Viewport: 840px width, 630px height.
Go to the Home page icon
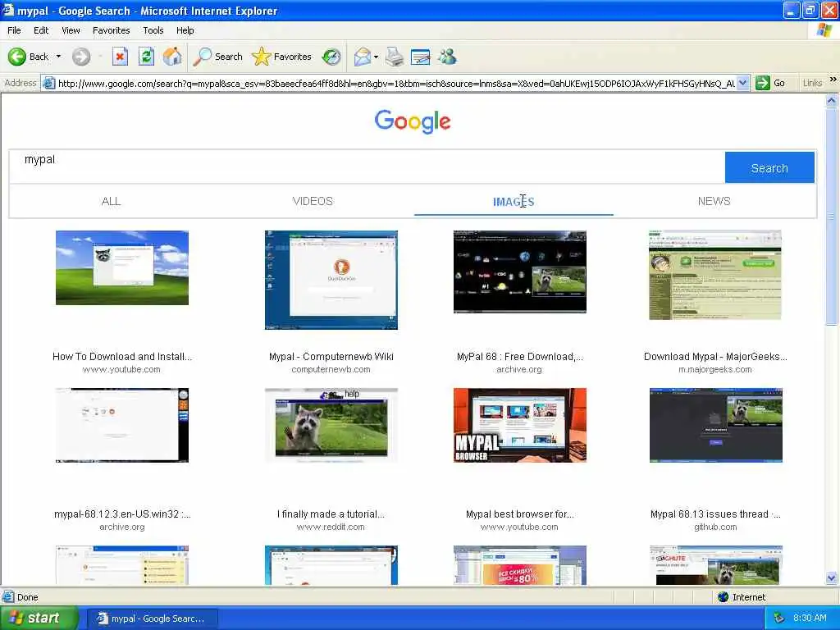click(172, 57)
